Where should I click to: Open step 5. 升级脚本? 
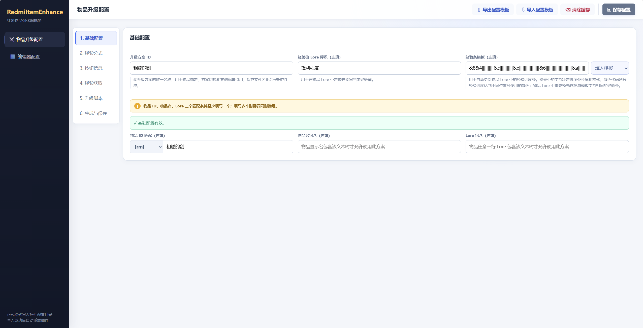point(96,98)
